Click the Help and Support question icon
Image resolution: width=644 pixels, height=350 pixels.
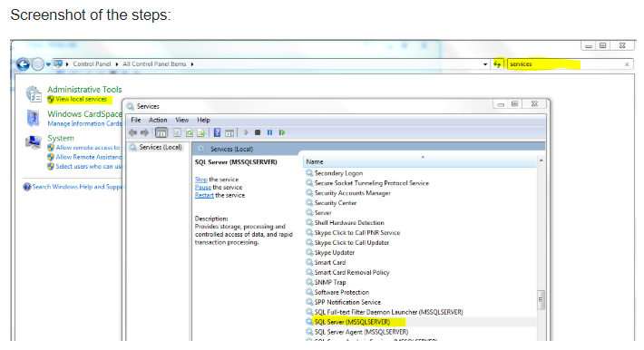click(27, 187)
